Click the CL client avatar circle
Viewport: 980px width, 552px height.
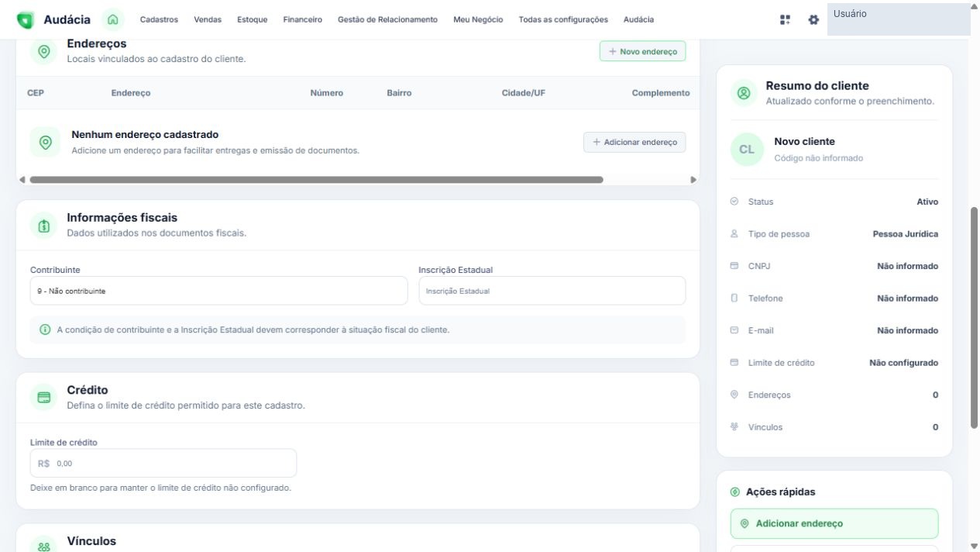tap(747, 150)
